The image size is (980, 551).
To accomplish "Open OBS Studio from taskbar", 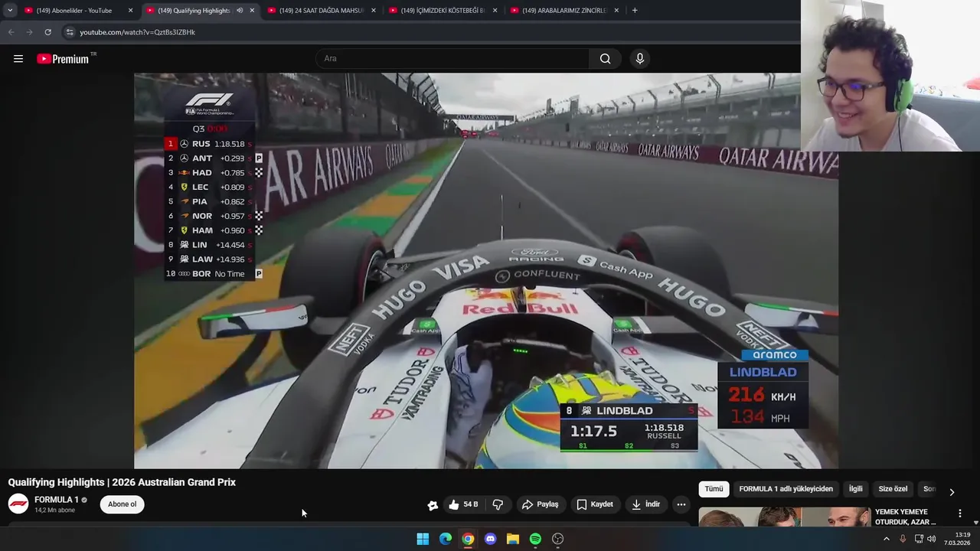I will pyautogui.click(x=558, y=539).
